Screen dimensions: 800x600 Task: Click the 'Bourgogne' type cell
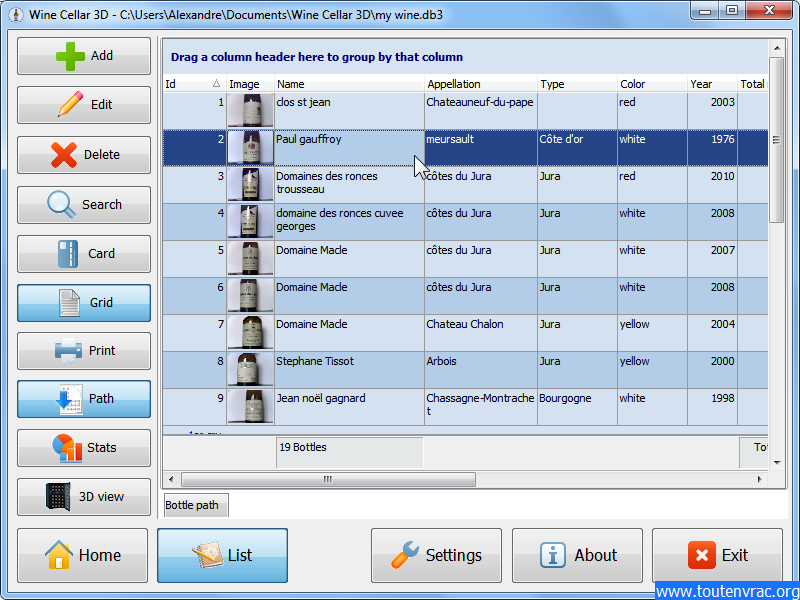pyautogui.click(x=577, y=406)
